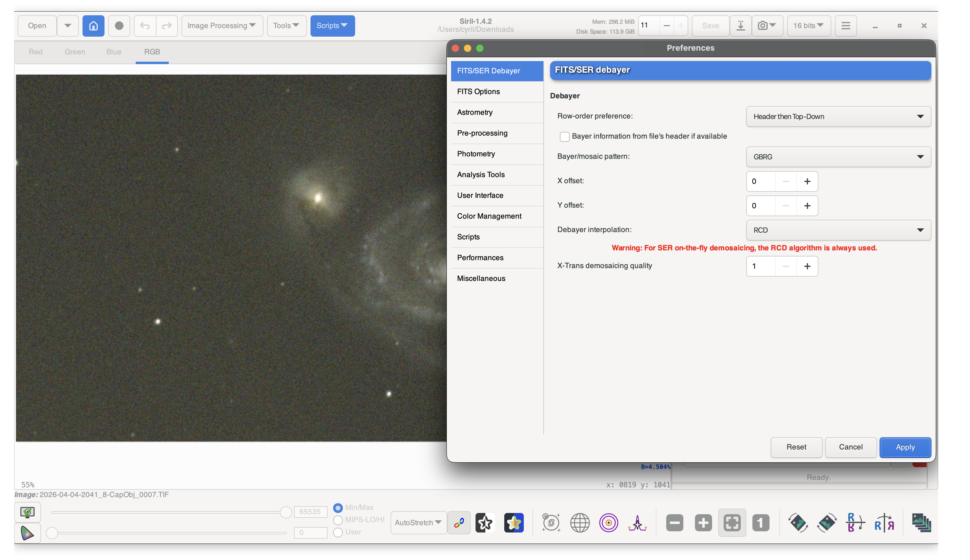This screenshot has height=560, width=970.
Task: Select the User scaling radio button
Action: 338,532
